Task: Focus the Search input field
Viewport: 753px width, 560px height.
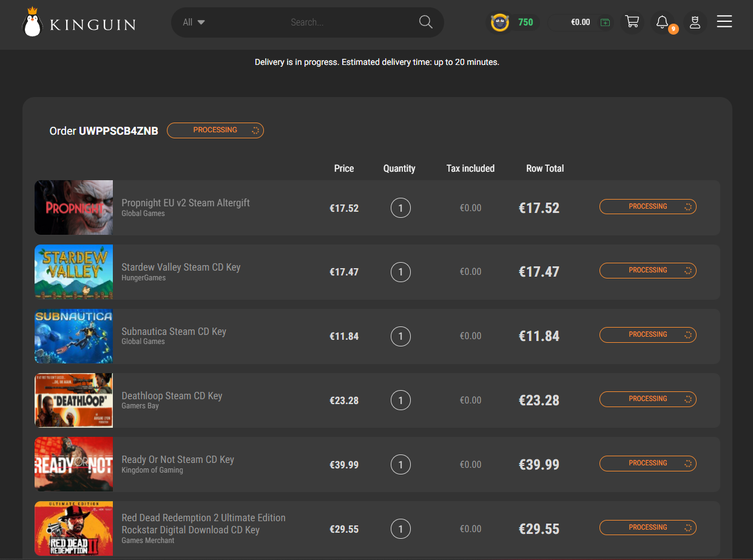Action: [349, 22]
